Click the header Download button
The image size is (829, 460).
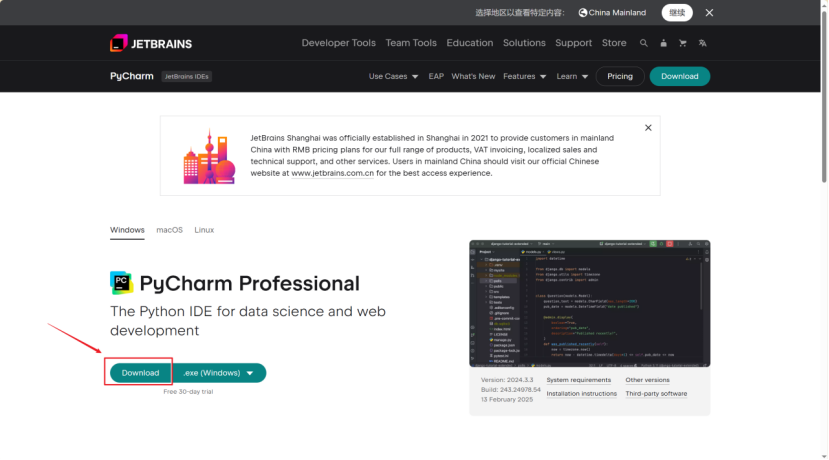click(679, 76)
